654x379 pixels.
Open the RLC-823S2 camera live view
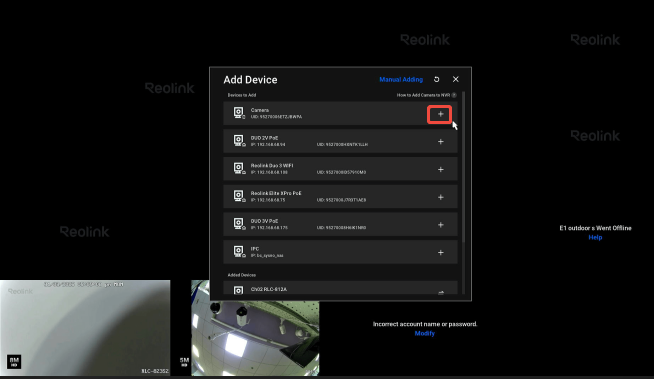[85, 328]
